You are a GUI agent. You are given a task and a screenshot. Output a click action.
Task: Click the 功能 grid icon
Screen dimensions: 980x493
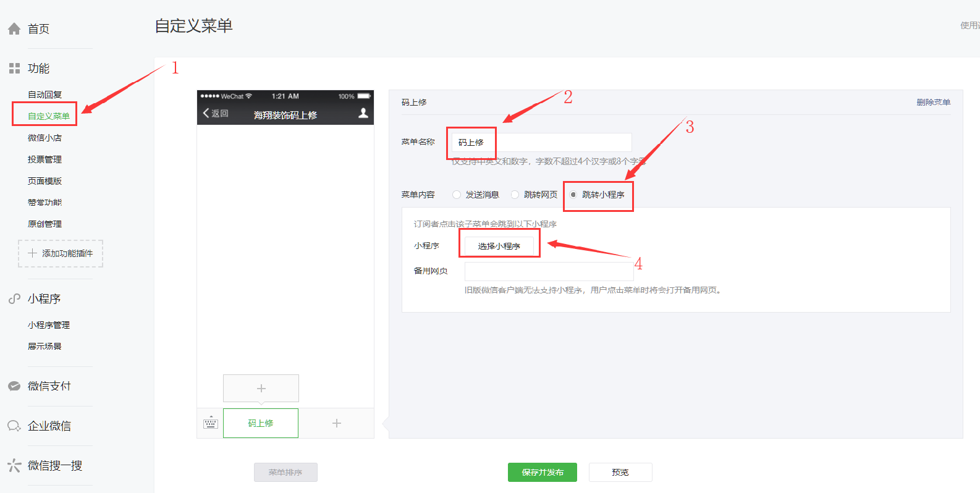pyautogui.click(x=14, y=68)
